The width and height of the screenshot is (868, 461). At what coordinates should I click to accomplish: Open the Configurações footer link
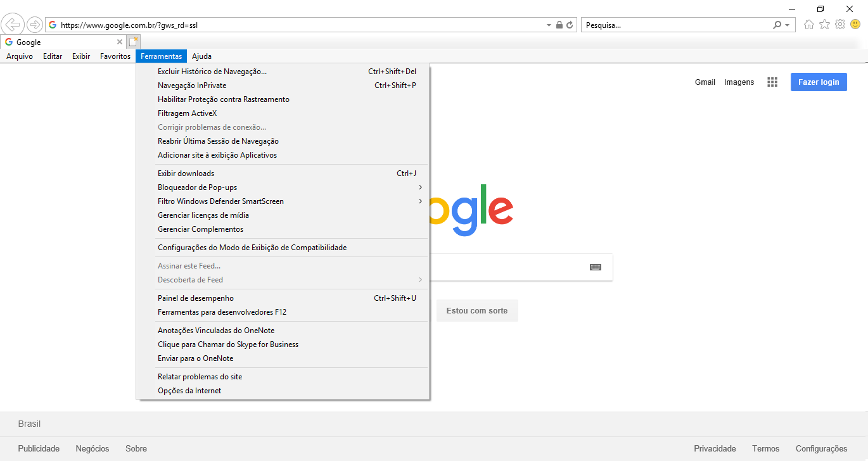pyautogui.click(x=822, y=449)
